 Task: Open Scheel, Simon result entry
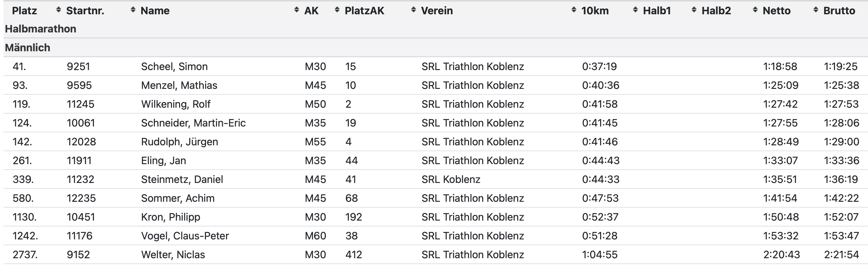[174, 66]
